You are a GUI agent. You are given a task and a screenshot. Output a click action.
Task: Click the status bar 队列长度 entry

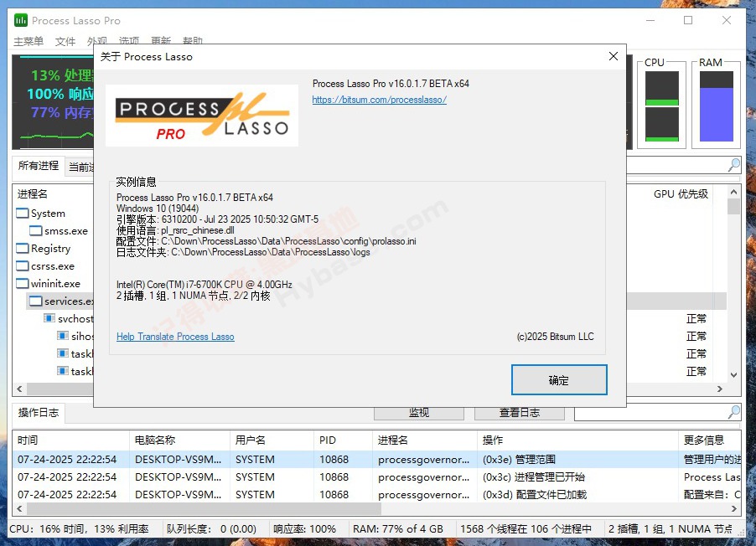212,528
